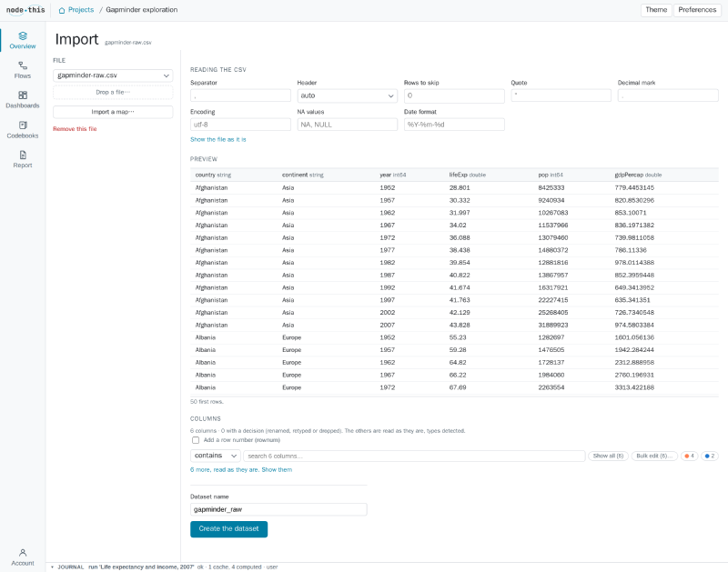The image size is (728, 572).
Task: Open Preferences
Action: [x=697, y=10]
